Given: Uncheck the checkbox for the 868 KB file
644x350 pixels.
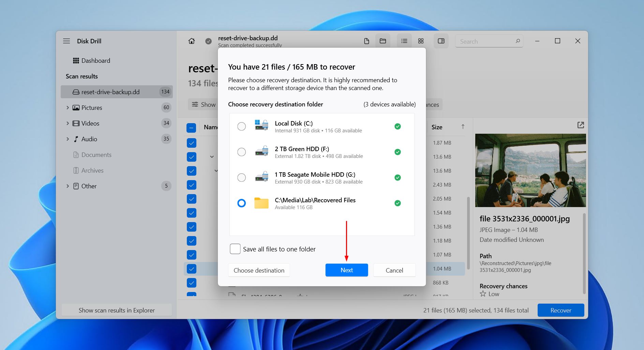Looking at the screenshot, I should [192, 283].
